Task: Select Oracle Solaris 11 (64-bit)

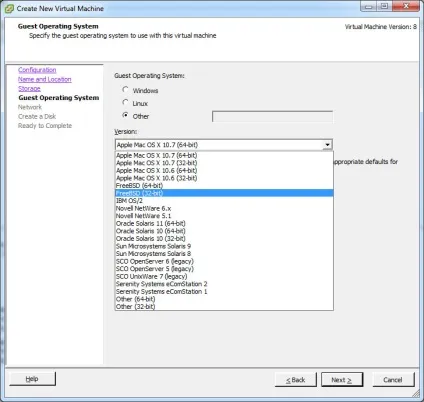Action: [x=224, y=223]
